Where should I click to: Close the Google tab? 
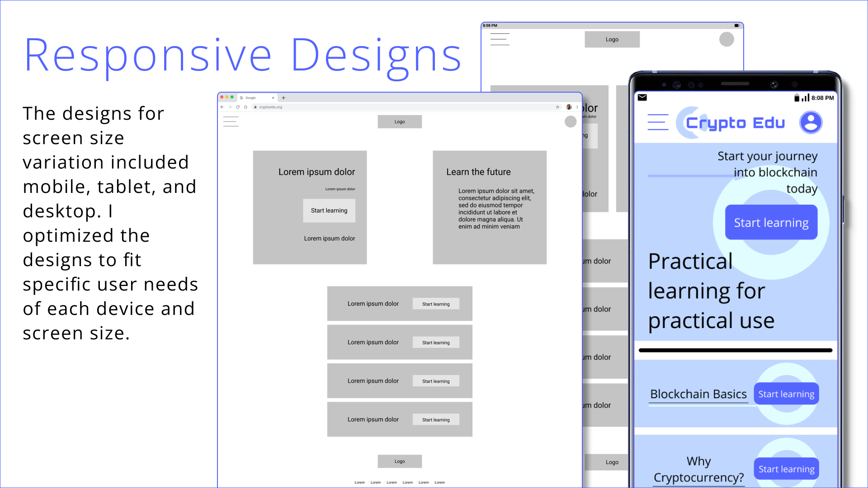point(273,98)
